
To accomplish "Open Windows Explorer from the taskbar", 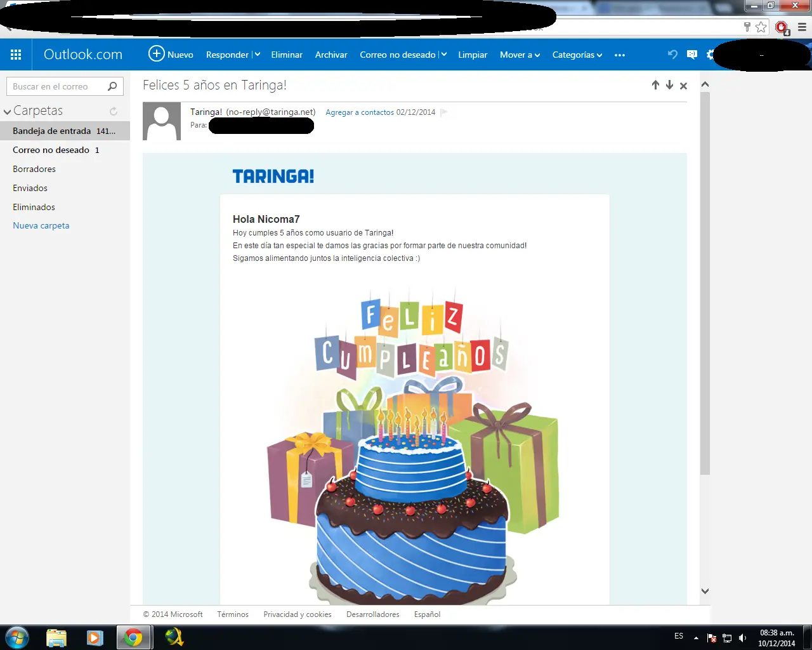I will [x=56, y=637].
